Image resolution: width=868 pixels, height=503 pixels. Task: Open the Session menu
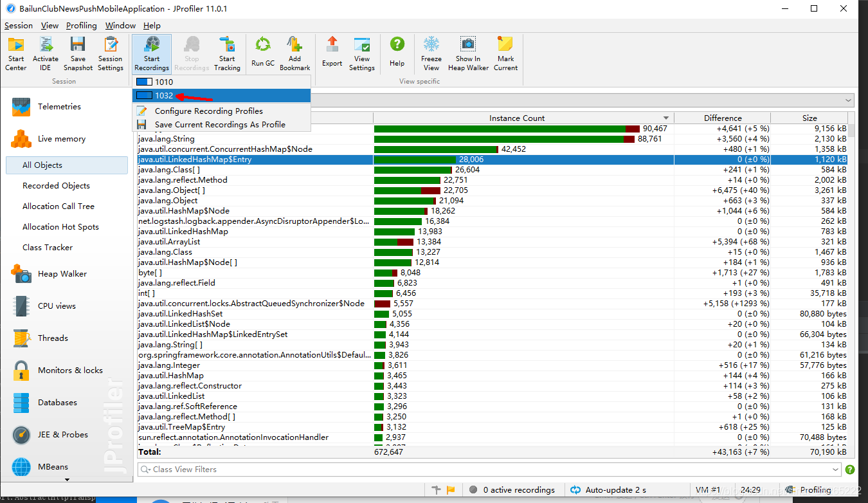tap(19, 26)
